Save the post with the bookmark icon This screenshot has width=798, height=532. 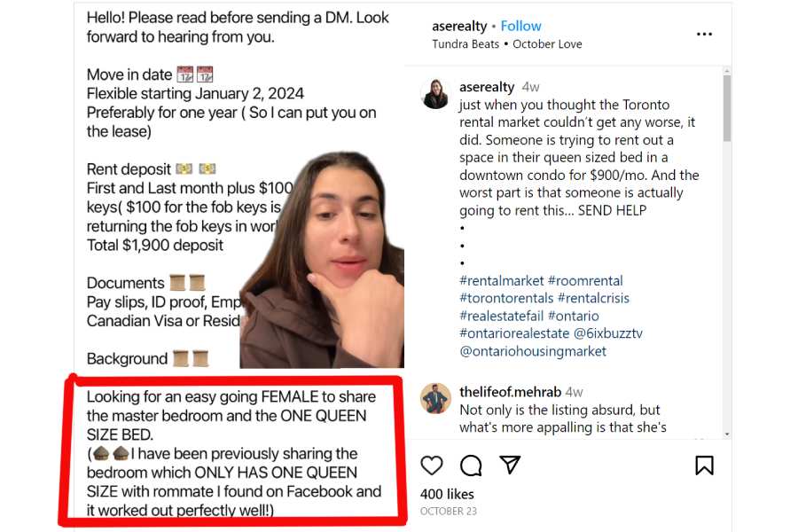[704, 465]
